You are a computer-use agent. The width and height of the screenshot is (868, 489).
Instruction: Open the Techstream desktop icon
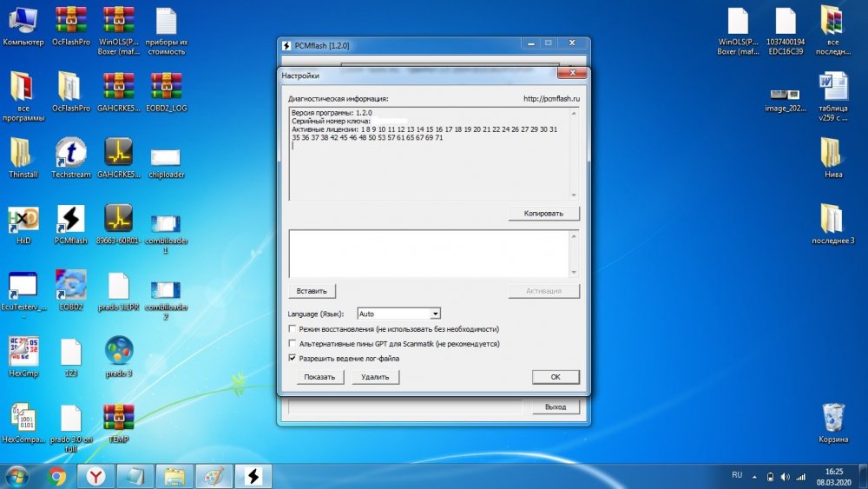(x=70, y=155)
